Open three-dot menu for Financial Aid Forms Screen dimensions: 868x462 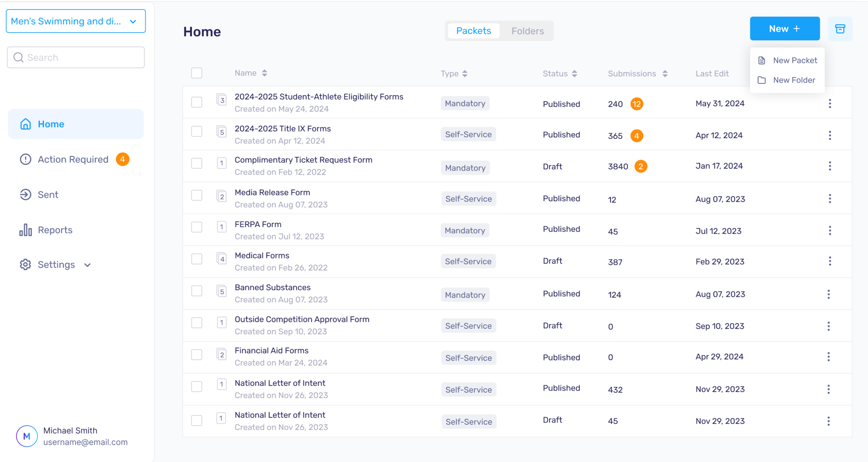click(828, 357)
